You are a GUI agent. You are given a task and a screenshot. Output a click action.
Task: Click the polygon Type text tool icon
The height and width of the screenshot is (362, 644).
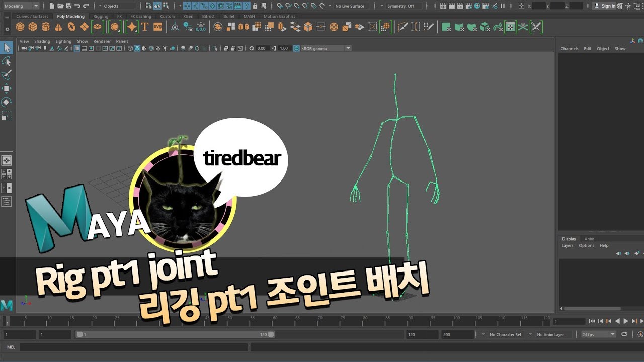pyautogui.click(x=144, y=27)
